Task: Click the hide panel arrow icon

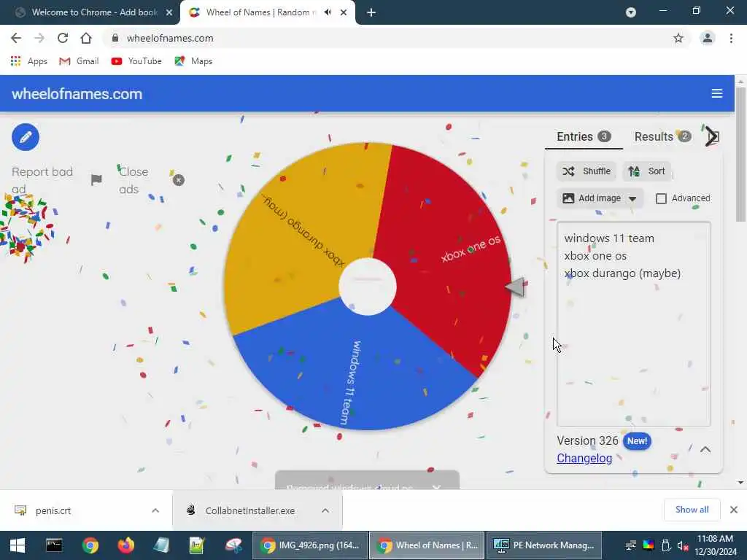Action: point(712,137)
